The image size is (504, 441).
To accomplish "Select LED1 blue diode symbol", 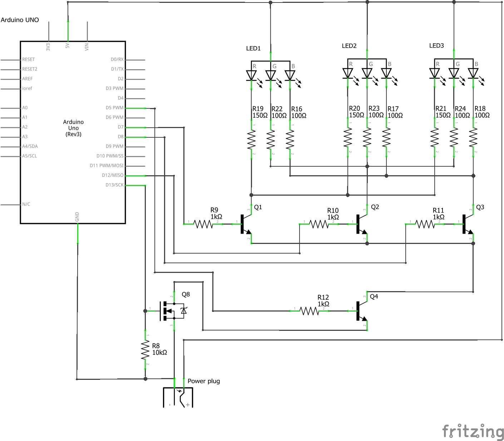I will pos(290,75).
